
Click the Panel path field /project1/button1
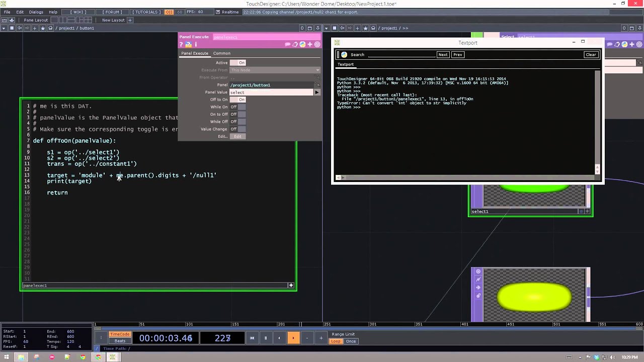(272, 85)
